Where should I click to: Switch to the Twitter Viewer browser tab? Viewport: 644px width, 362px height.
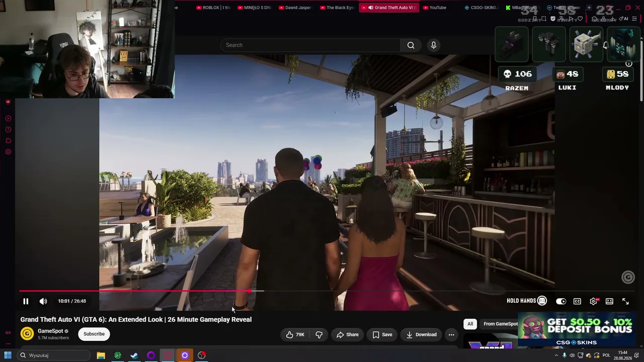(x=563, y=8)
